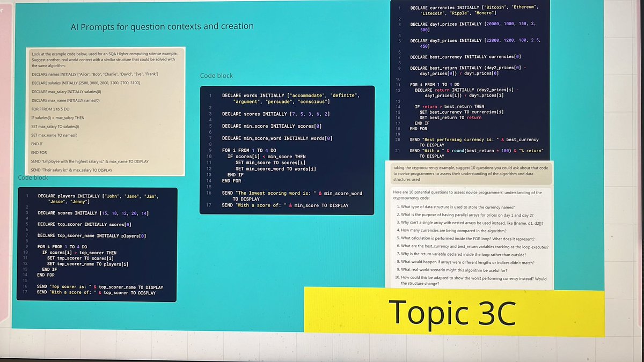Image resolution: width=644 pixels, height=362 pixels.
Task: Click "SET top_scorer_name TO players[i]"
Action: click(x=87, y=264)
